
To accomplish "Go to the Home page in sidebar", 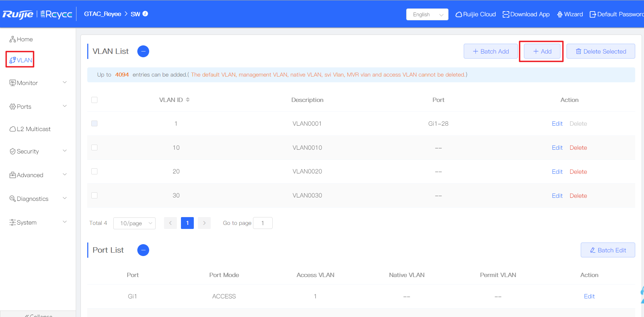I will [x=21, y=39].
